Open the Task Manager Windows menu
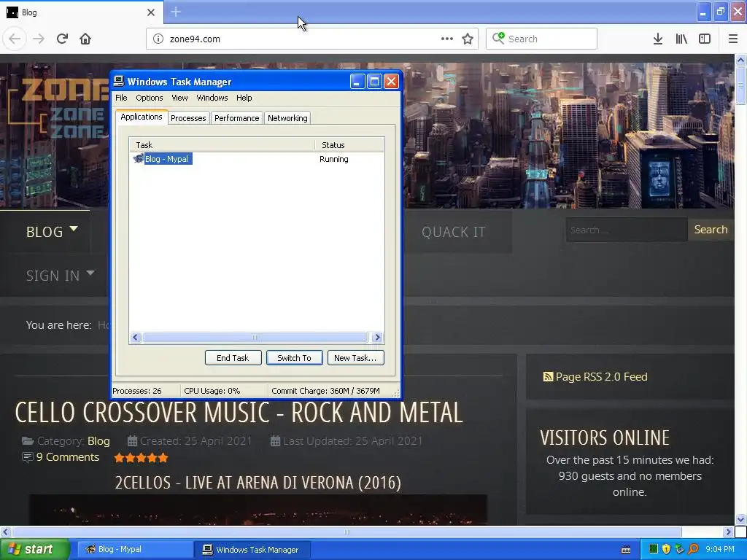The image size is (747, 560). pos(212,98)
